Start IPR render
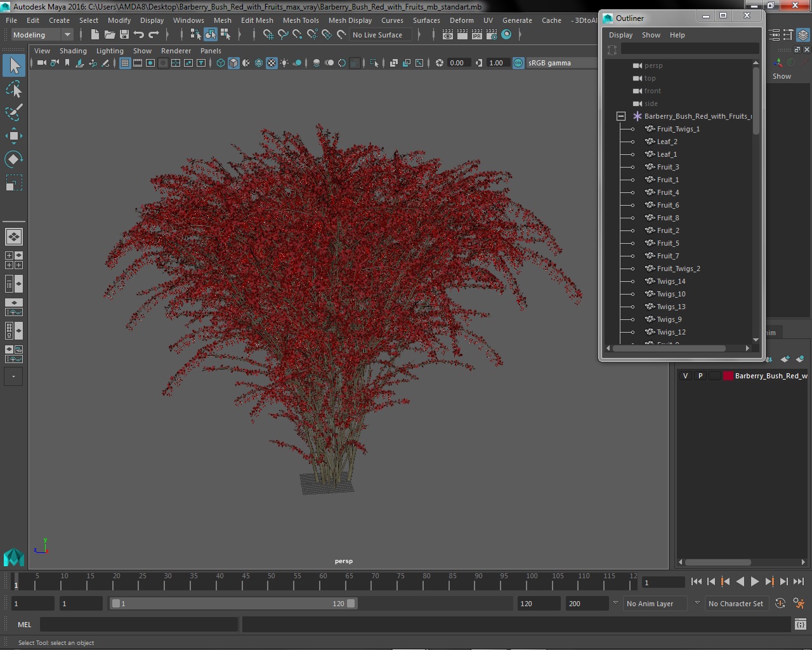The image size is (812, 650). tap(477, 35)
